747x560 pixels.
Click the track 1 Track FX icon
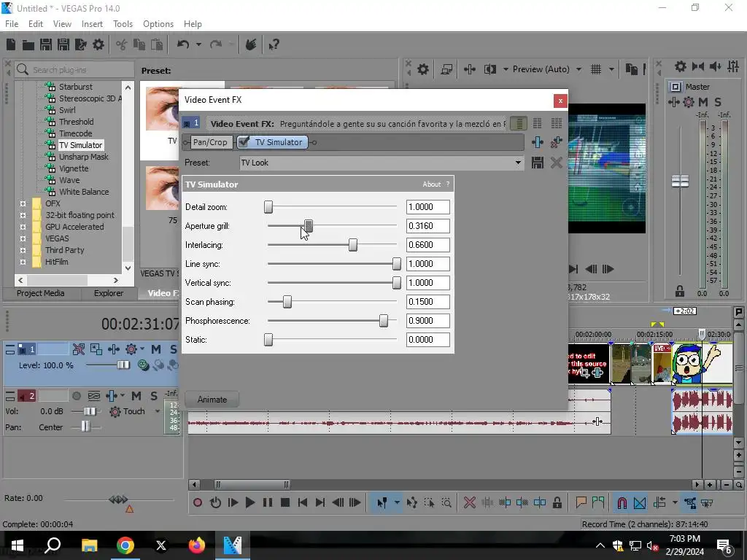tap(113, 349)
